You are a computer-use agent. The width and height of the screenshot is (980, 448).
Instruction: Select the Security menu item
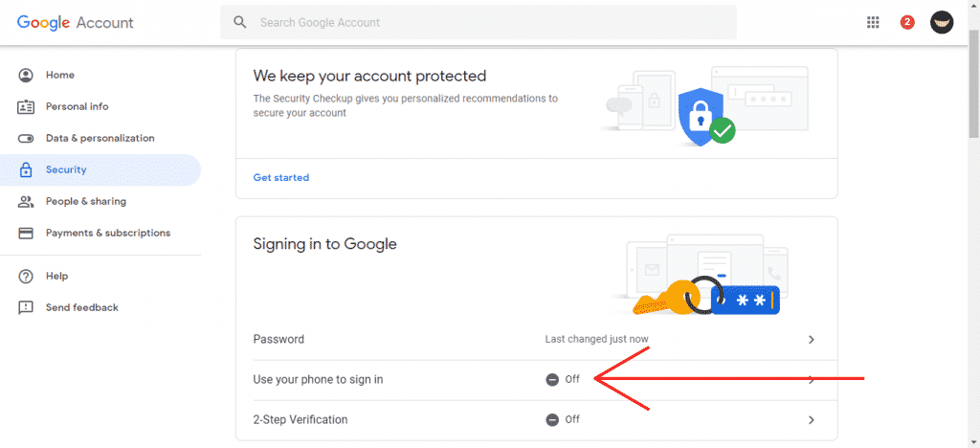[66, 169]
